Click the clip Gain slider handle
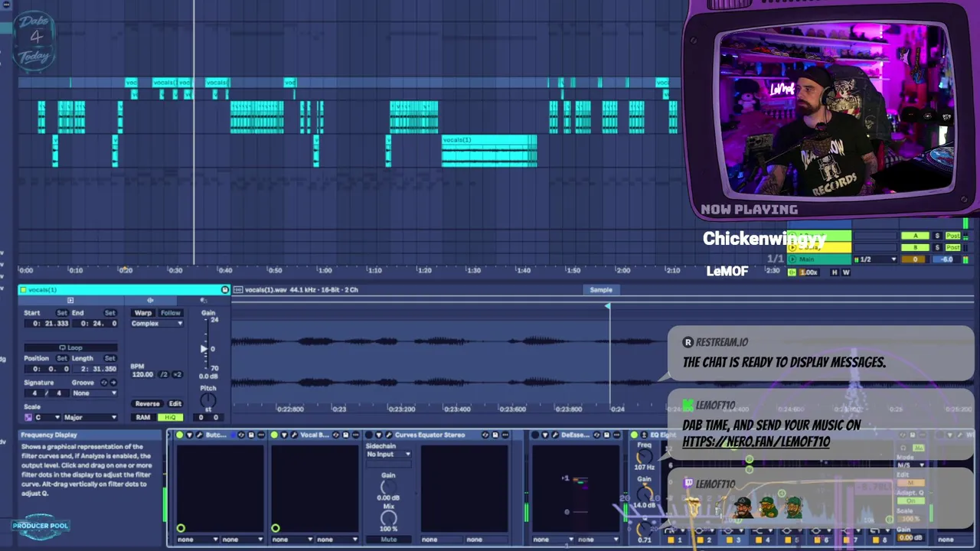Screen dimensions: 980x551 (204, 348)
